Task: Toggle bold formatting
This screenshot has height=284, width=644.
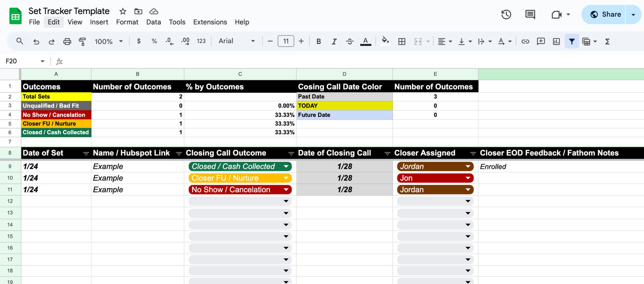Action: [x=319, y=41]
